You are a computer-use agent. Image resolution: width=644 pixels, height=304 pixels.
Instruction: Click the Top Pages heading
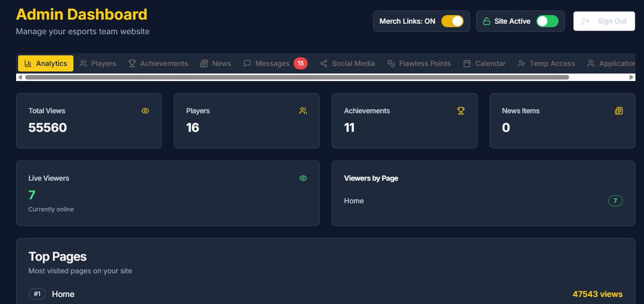[57, 257]
